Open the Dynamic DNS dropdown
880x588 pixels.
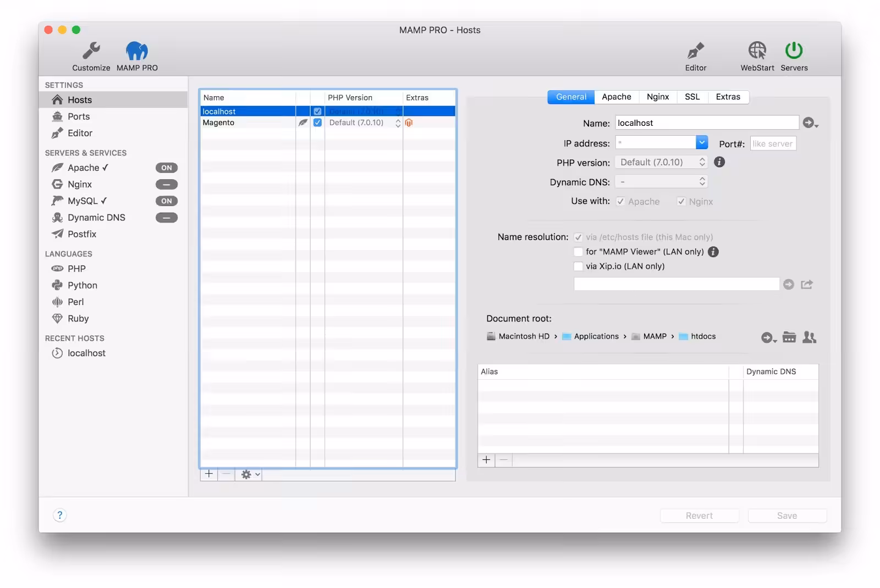[x=662, y=181]
